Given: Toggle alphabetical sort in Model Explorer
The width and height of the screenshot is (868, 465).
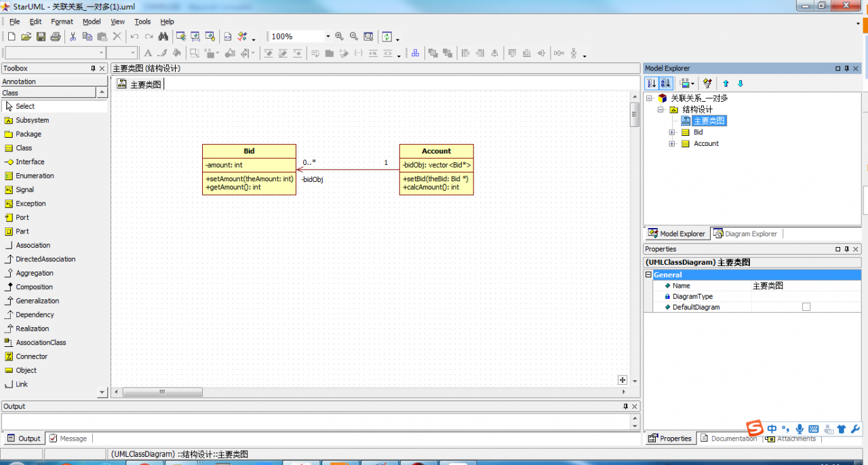Looking at the screenshot, I should pyautogui.click(x=665, y=83).
